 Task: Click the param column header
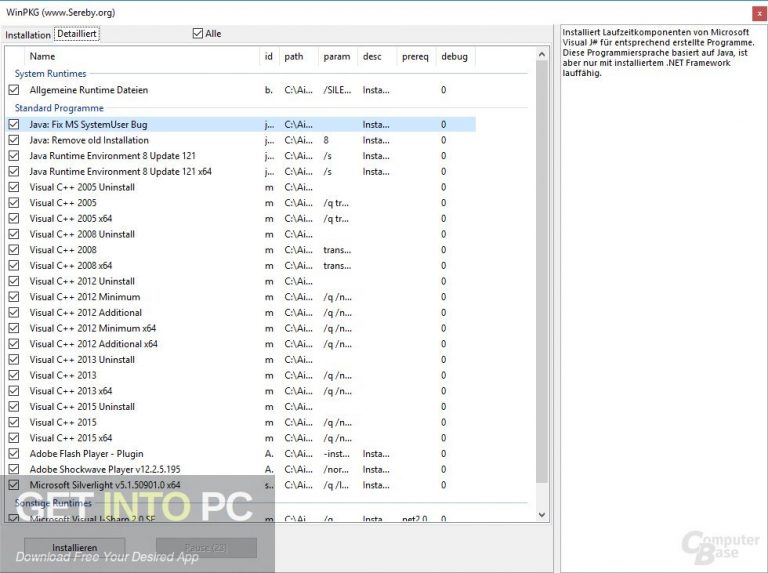[337, 56]
